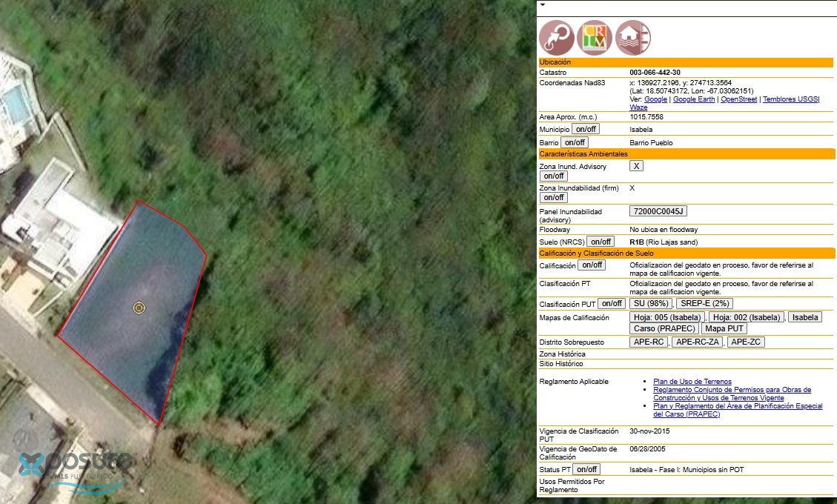Click the APE-RC-ZA district button
The width and height of the screenshot is (837, 504).
coord(698,342)
